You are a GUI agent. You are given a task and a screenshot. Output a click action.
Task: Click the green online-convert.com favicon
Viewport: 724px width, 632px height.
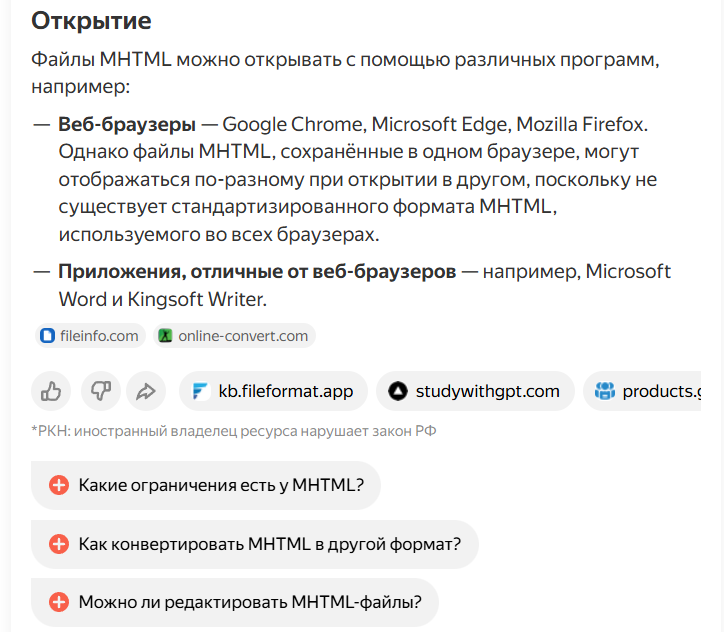[166, 336]
